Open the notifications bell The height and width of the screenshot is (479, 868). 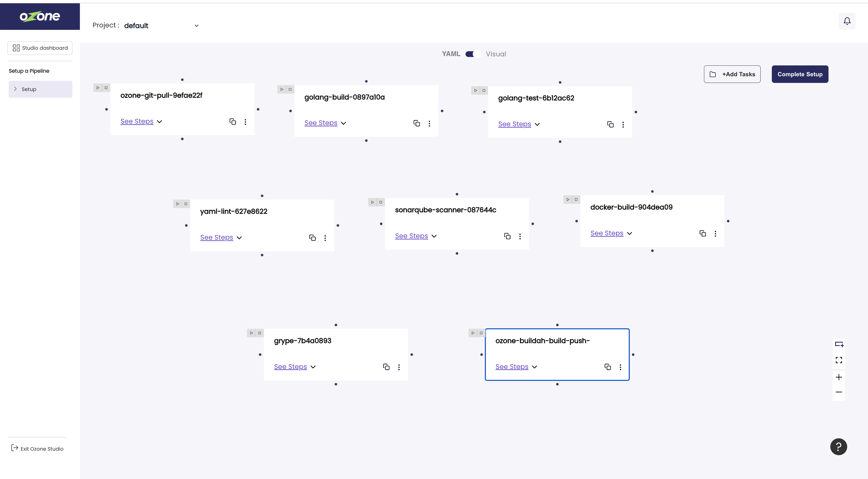[847, 21]
